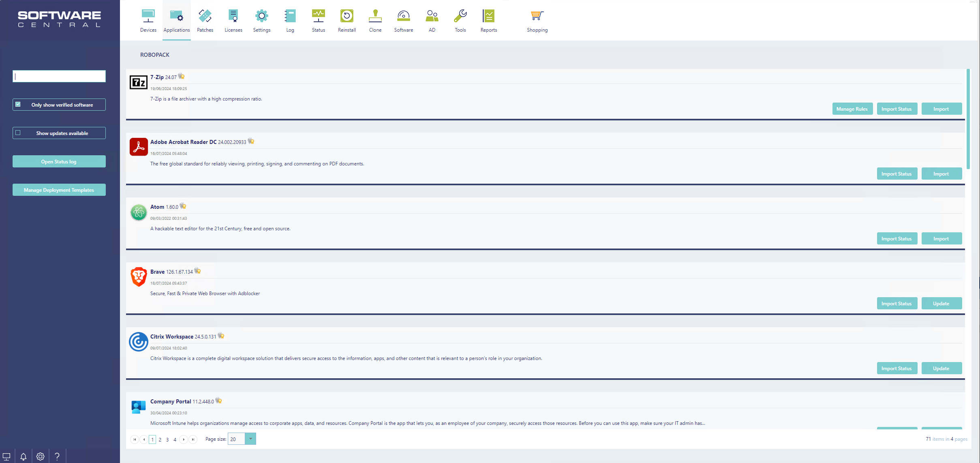Click the Company Portal title text
Image resolution: width=980 pixels, height=463 pixels.
tap(171, 401)
